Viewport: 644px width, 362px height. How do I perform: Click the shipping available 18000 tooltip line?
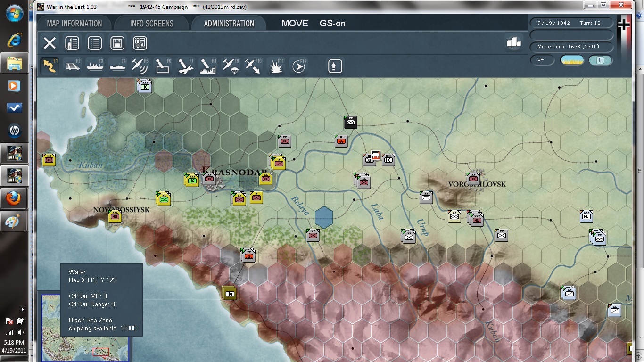click(103, 328)
